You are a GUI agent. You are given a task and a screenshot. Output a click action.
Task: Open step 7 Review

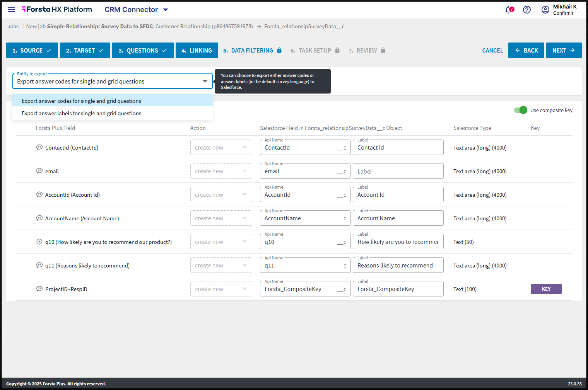click(367, 50)
